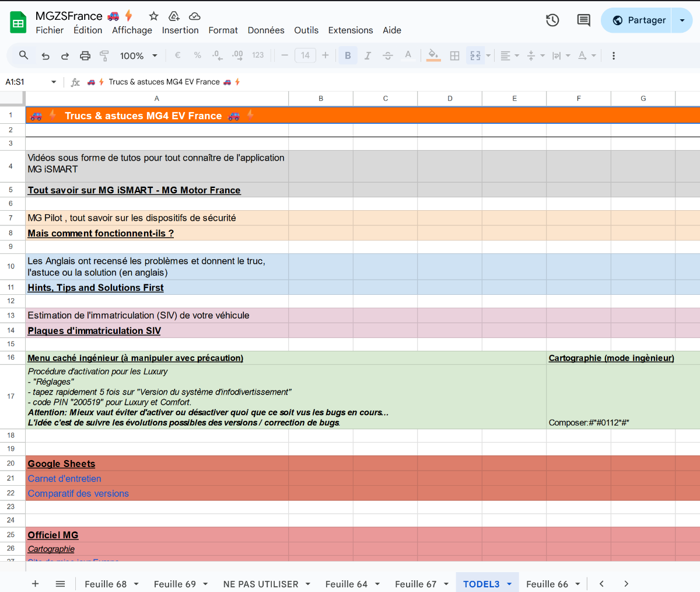Toggle Strikethrough formatting button
This screenshot has width=700, height=592.
coord(387,56)
